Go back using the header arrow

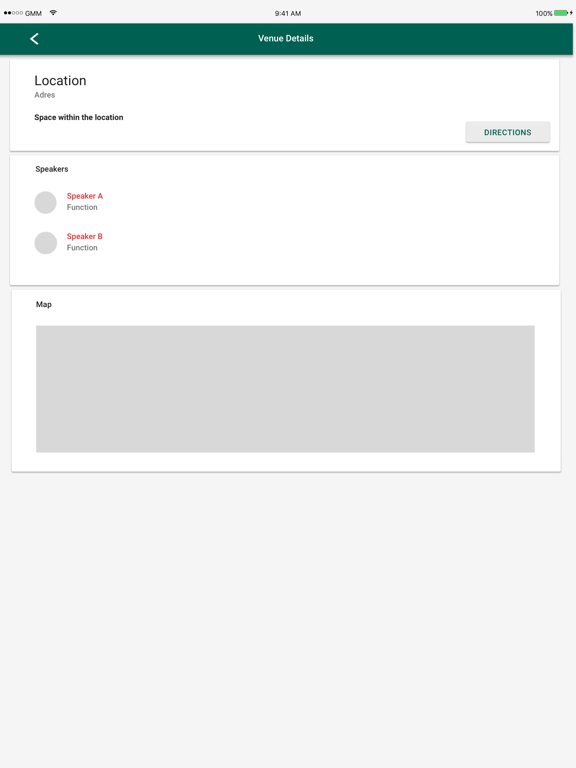click(x=34, y=39)
